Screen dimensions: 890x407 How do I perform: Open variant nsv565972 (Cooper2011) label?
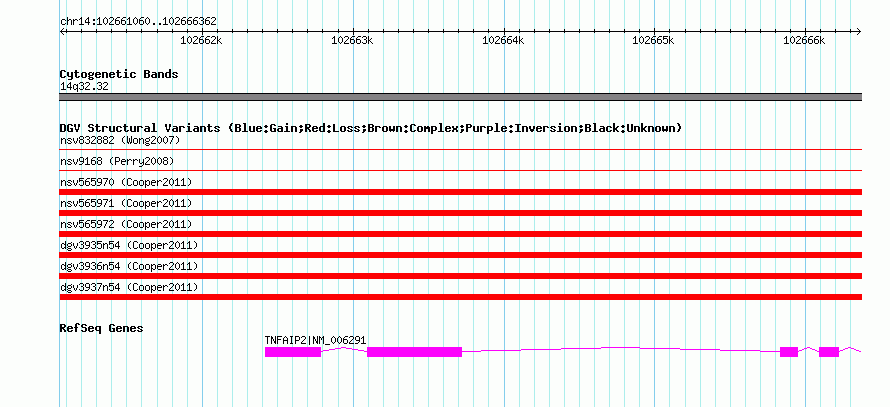pyautogui.click(x=126, y=224)
